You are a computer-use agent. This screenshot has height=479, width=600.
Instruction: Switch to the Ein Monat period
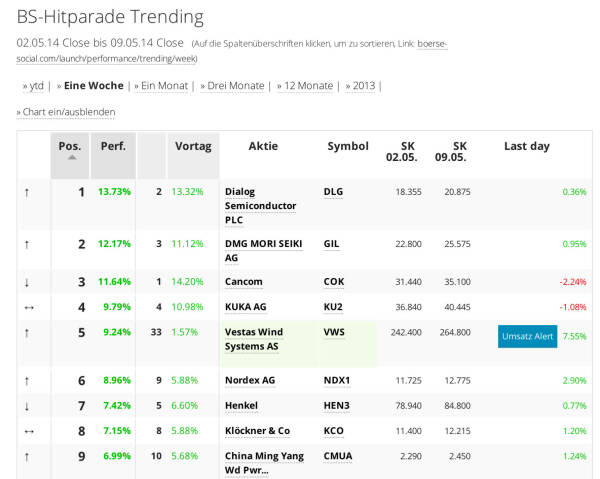coord(164,86)
